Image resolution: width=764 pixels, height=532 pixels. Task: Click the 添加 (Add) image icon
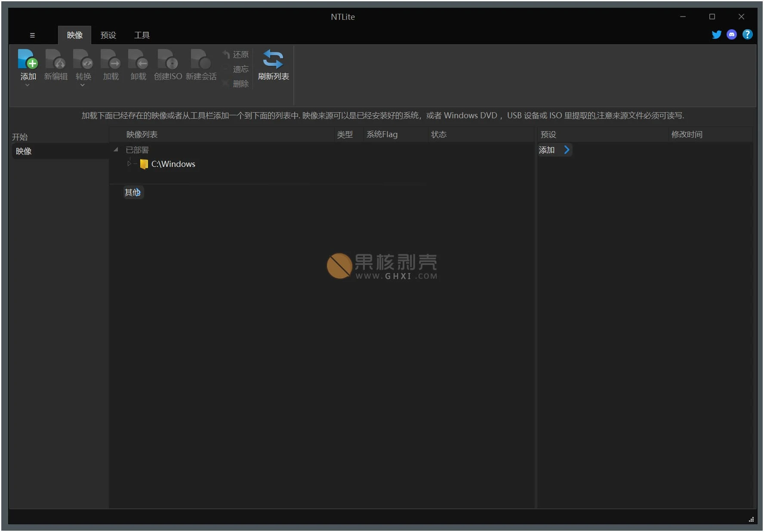point(28,59)
